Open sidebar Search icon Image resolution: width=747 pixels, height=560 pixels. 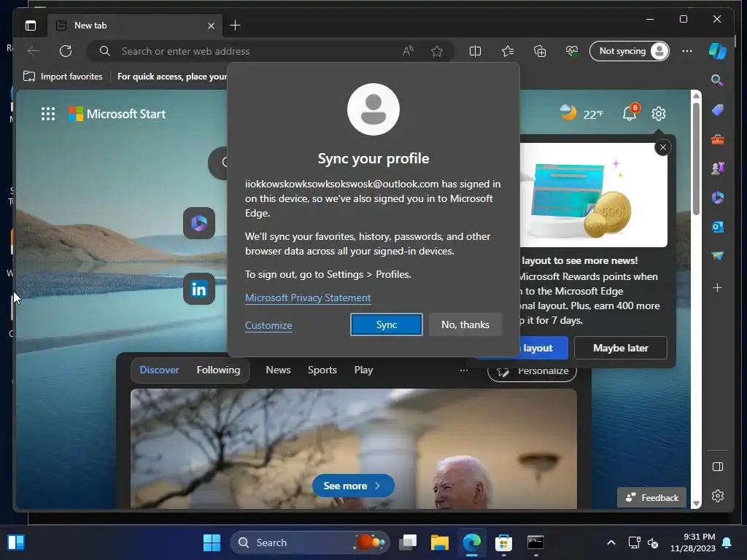[x=717, y=80]
